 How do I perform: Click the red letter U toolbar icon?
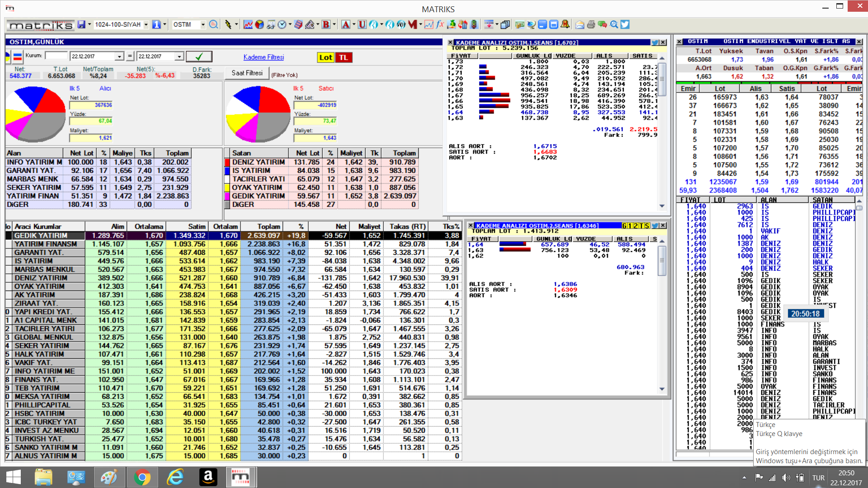tap(362, 24)
